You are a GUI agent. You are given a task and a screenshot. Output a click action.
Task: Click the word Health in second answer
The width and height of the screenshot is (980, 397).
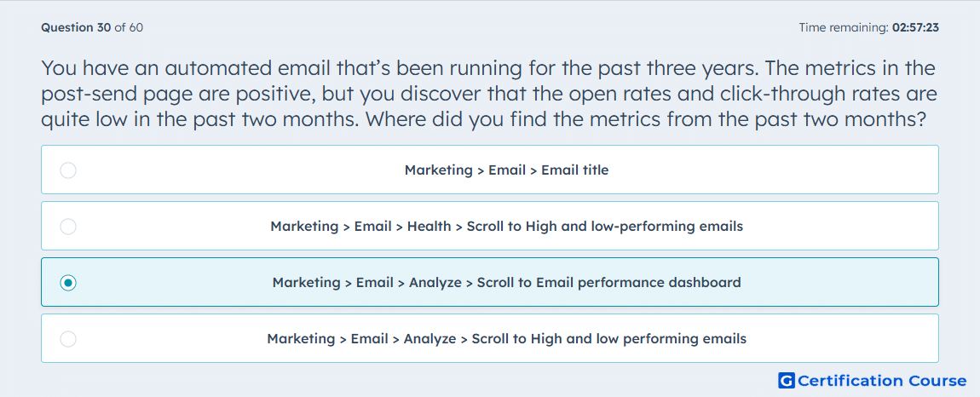click(429, 227)
